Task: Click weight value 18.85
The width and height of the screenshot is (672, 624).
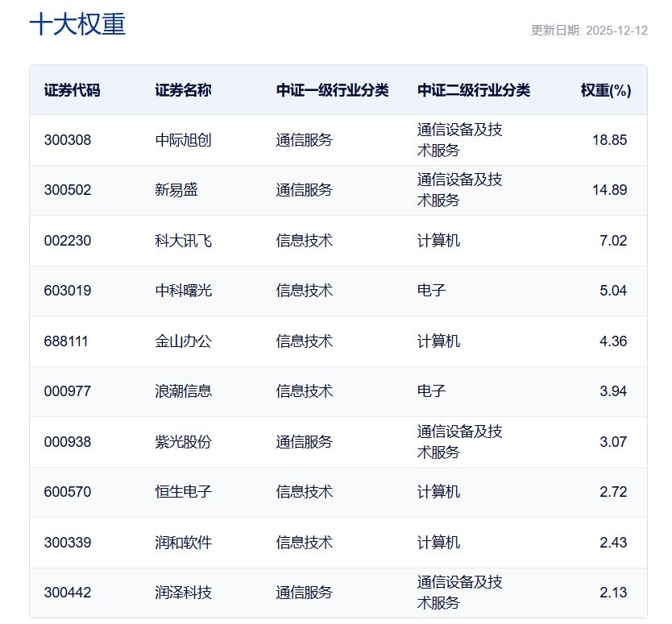Action: [x=609, y=140]
